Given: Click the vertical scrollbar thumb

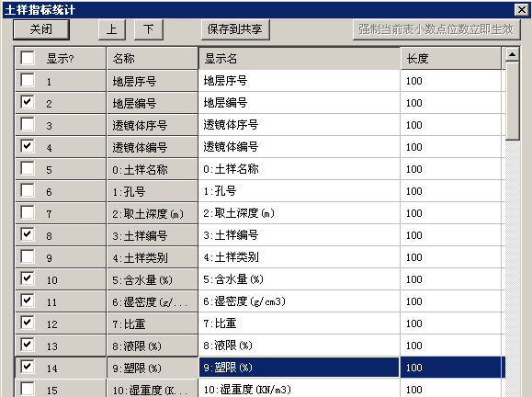Looking at the screenshot, I should tap(513, 101).
